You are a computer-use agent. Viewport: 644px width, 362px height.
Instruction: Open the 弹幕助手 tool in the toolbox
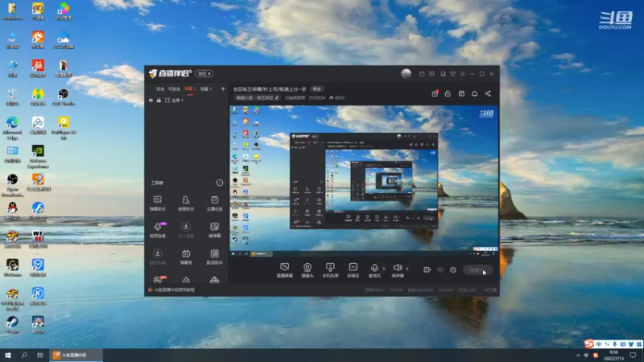point(157,204)
